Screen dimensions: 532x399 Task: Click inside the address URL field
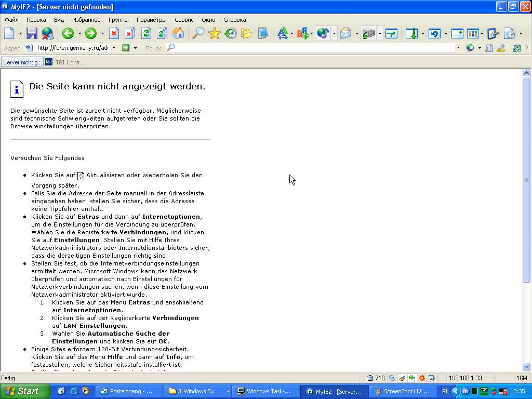(x=73, y=48)
